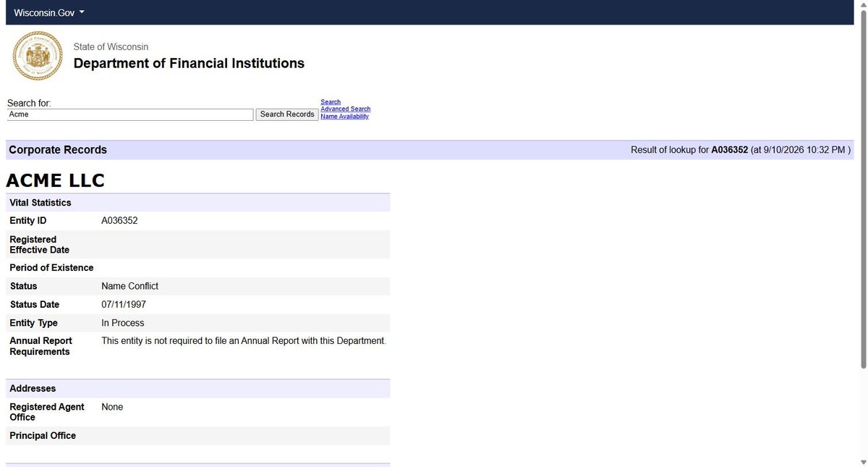Screen dimensions: 868x467
Task: Select the None registered agent value
Action: (112, 407)
